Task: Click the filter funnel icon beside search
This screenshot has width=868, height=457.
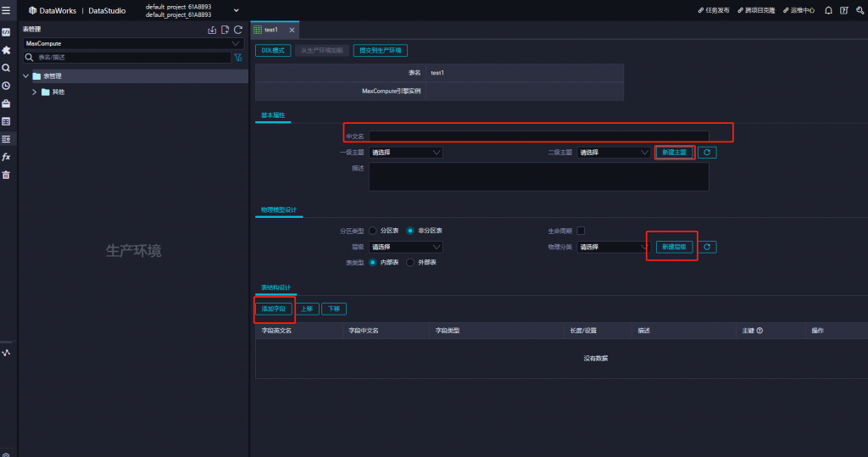Action: coord(238,57)
